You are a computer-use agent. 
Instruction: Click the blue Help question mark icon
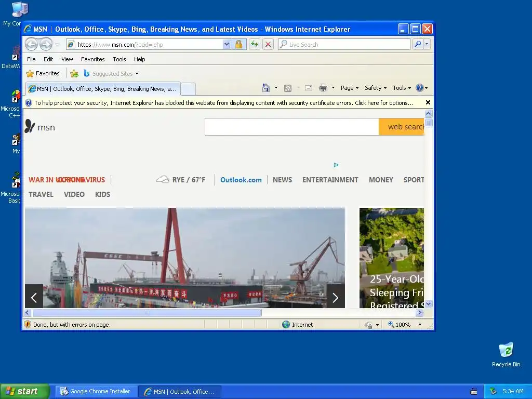pos(421,88)
